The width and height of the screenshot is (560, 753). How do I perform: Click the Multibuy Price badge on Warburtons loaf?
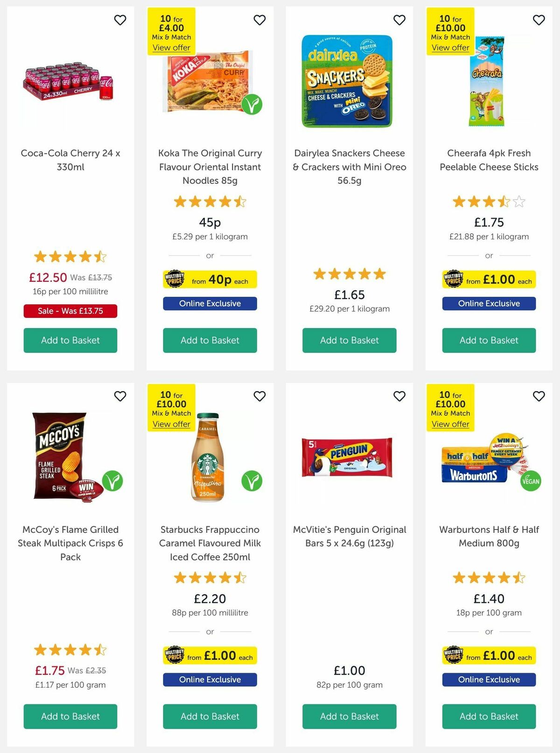tap(454, 655)
